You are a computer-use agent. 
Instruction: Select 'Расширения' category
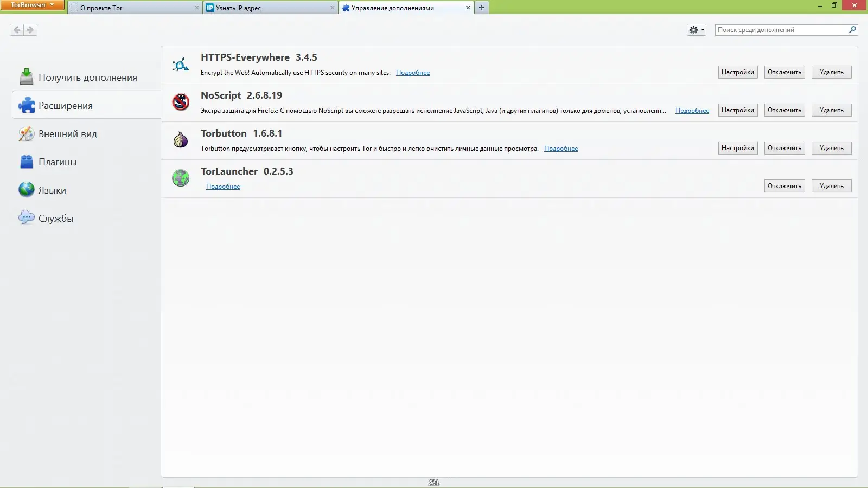[86, 106]
